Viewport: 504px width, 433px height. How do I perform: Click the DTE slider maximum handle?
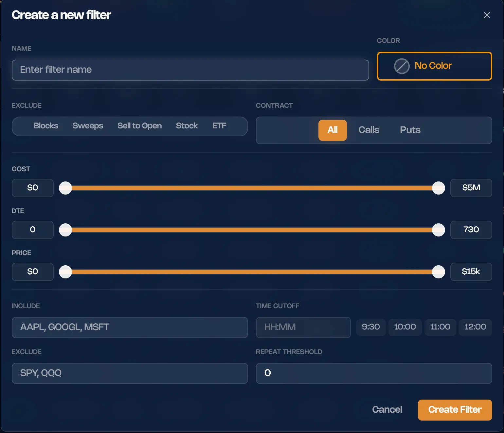439,230
